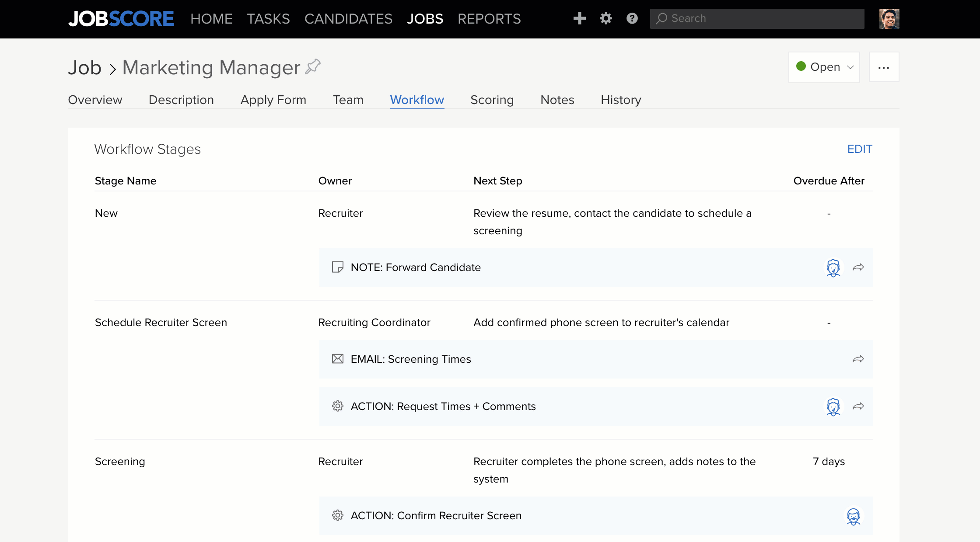Viewport: 980px width, 542px height.
Task: Click in the Search field
Action: coord(757,18)
